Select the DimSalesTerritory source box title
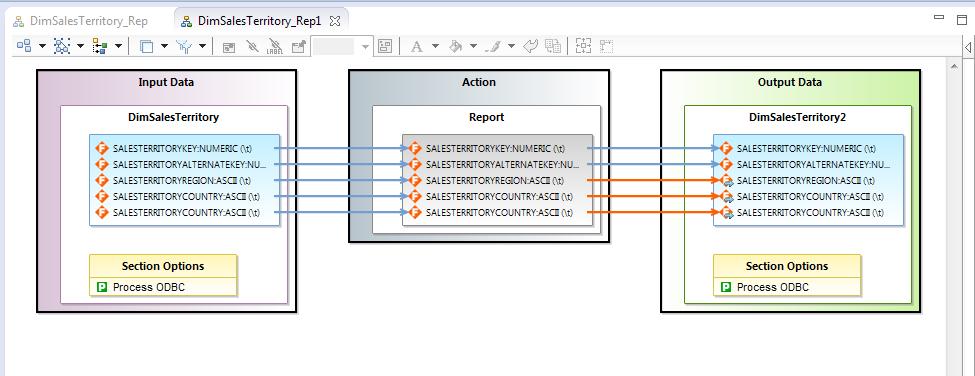975x376 pixels. click(173, 117)
